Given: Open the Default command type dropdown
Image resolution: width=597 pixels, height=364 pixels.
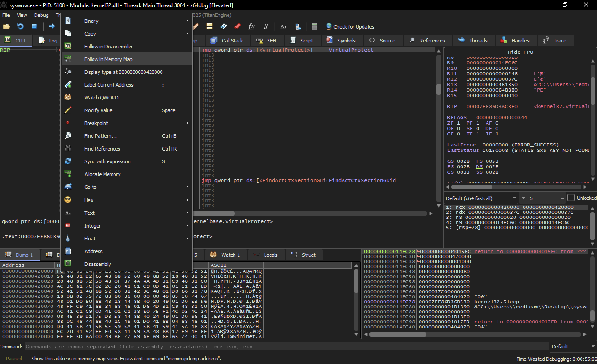Looking at the screenshot, I should tap(573, 346).
